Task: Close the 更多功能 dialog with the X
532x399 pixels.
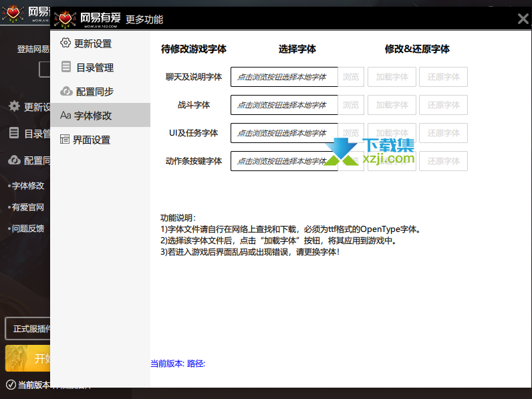Action: pos(523,19)
